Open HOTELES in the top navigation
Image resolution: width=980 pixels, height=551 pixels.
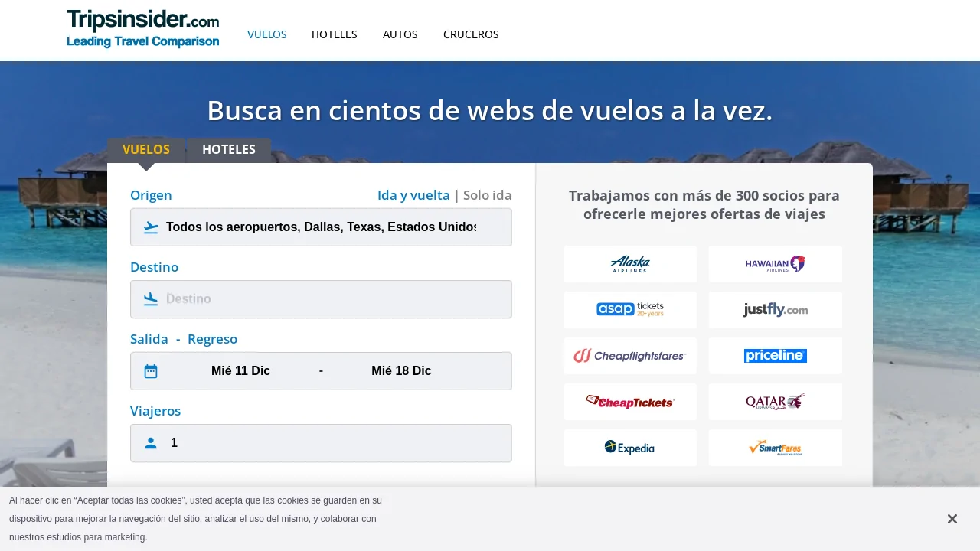[x=335, y=34]
